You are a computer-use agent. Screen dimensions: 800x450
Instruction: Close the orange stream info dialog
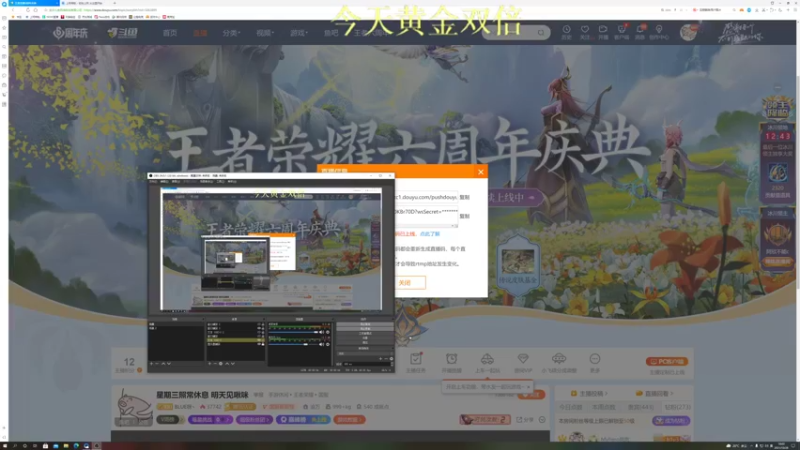click(481, 172)
